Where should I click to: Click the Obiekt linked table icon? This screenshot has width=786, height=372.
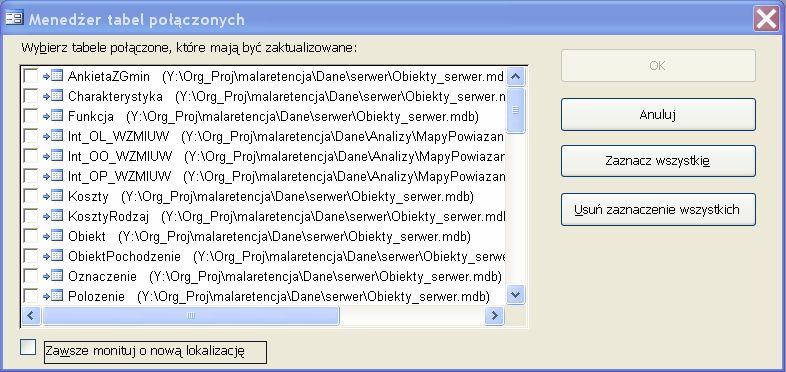[53, 236]
